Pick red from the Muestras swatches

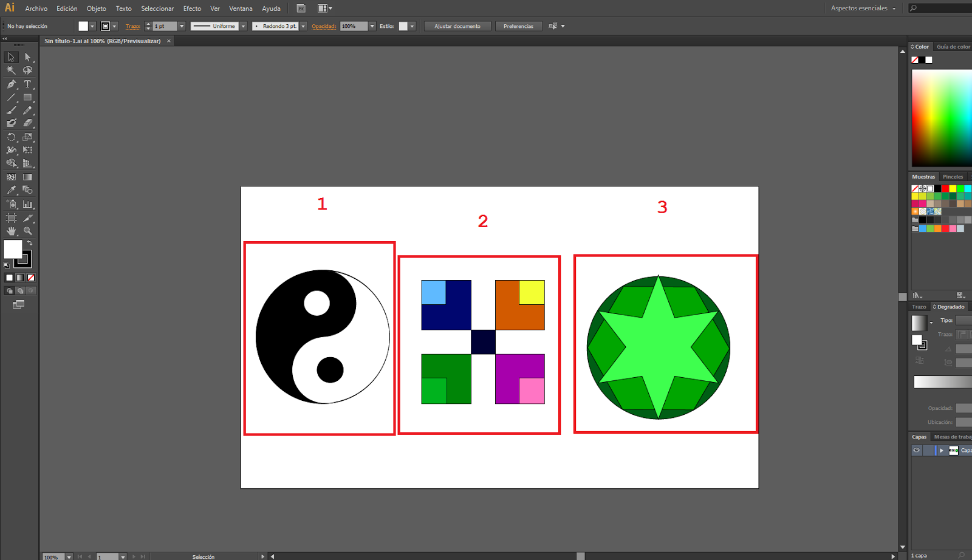[x=945, y=188]
